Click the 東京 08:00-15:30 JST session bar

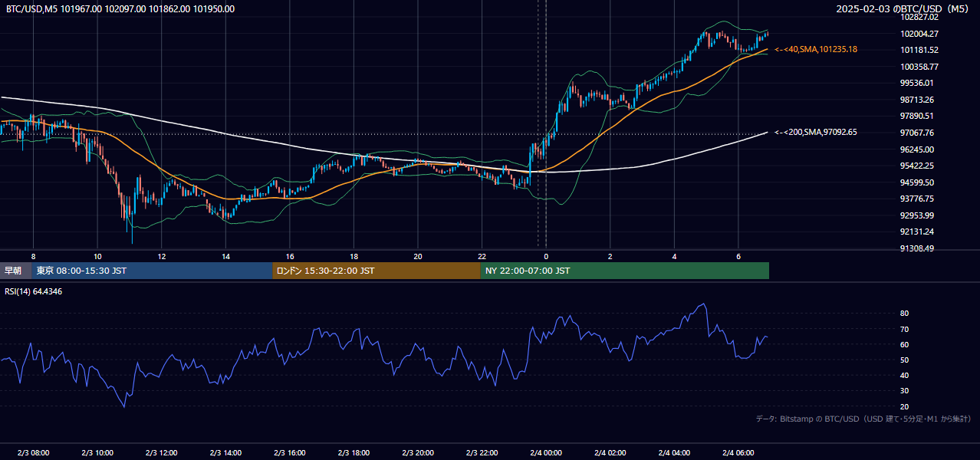pyautogui.click(x=152, y=271)
